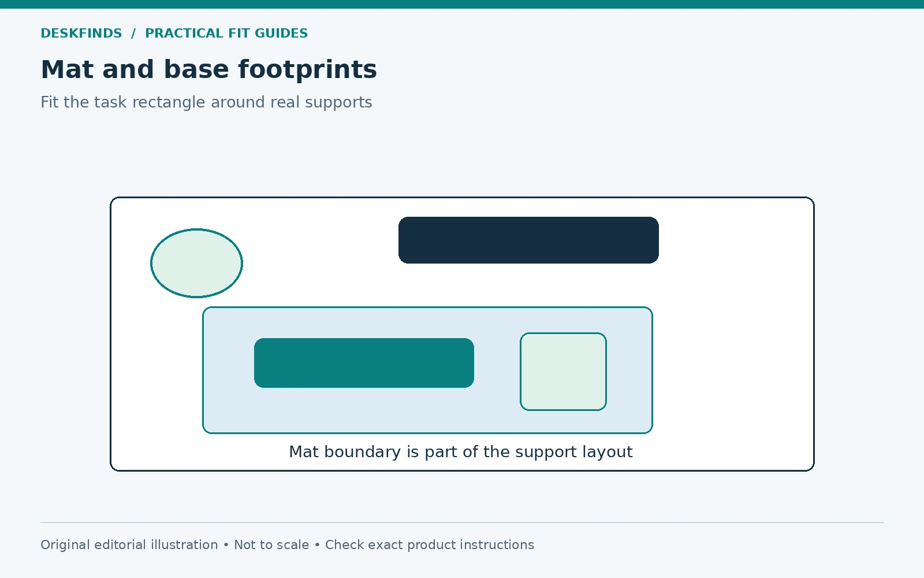Click the teal rounded bar on the mat
The image size is (924, 578).
click(364, 363)
